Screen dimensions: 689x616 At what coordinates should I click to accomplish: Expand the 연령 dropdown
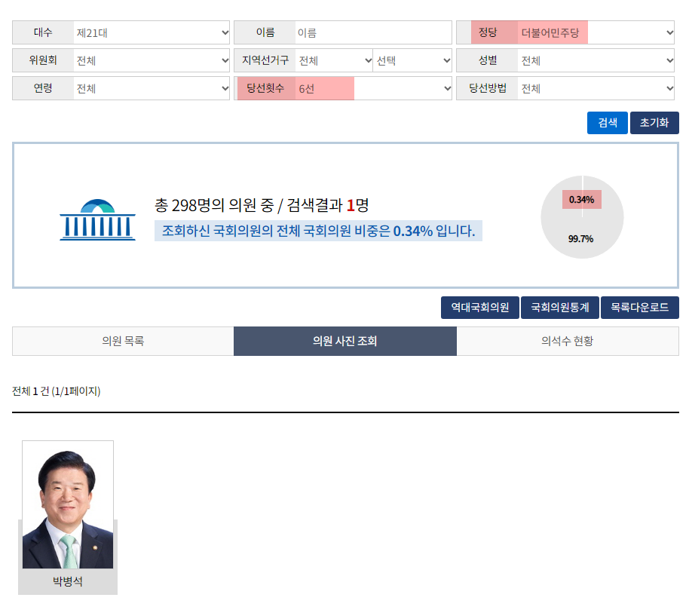pos(152,88)
